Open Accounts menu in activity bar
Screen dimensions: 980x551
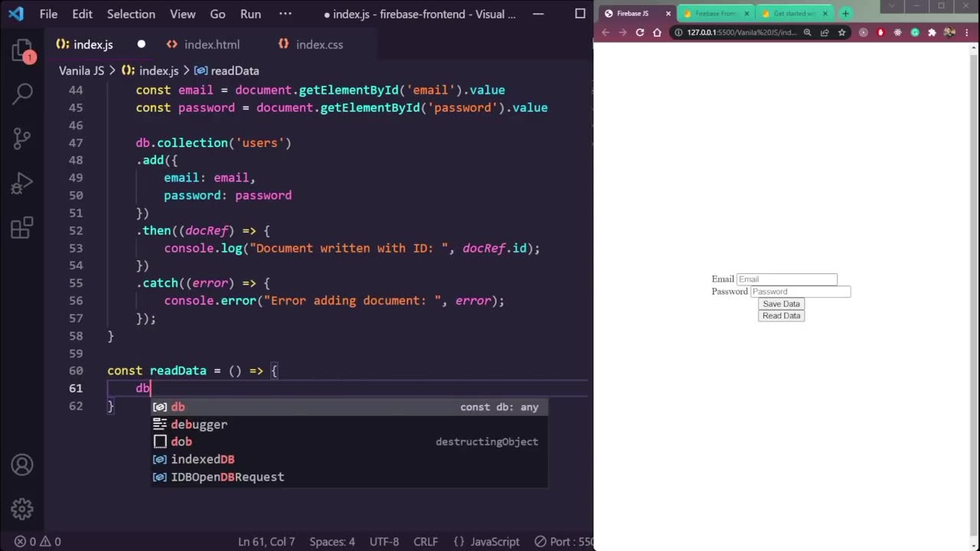tap(22, 465)
